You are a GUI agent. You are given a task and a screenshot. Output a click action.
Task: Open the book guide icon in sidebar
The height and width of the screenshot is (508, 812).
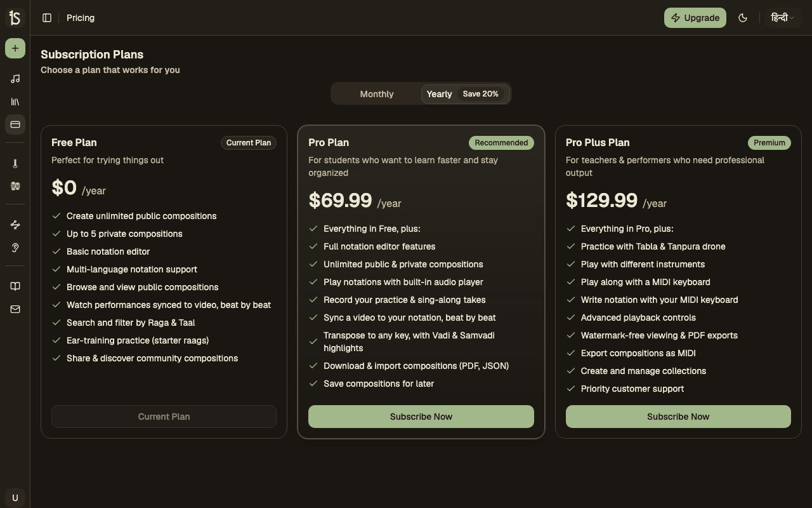point(15,286)
